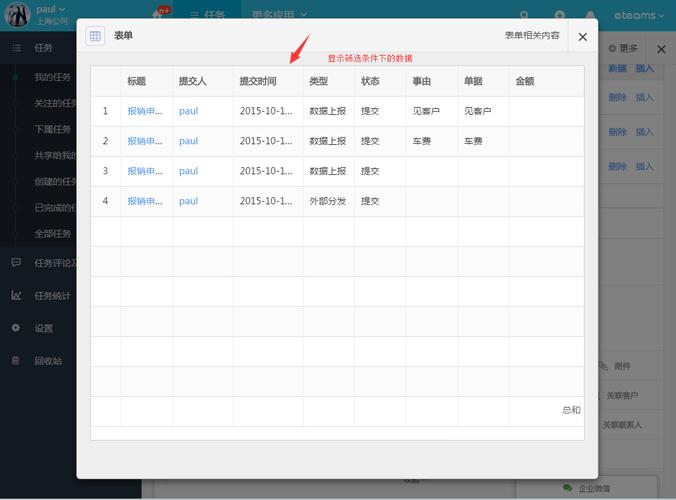
Task: Click the search icon in top bar
Action: tap(524, 16)
